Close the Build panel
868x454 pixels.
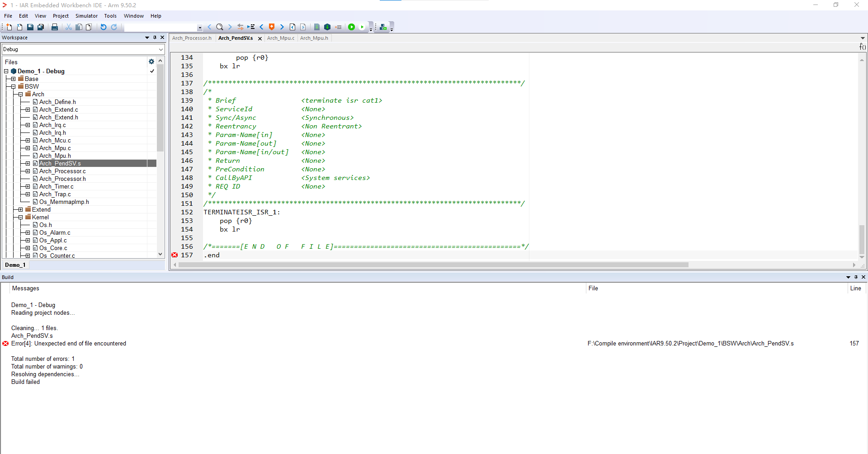[x=863, y=277]
